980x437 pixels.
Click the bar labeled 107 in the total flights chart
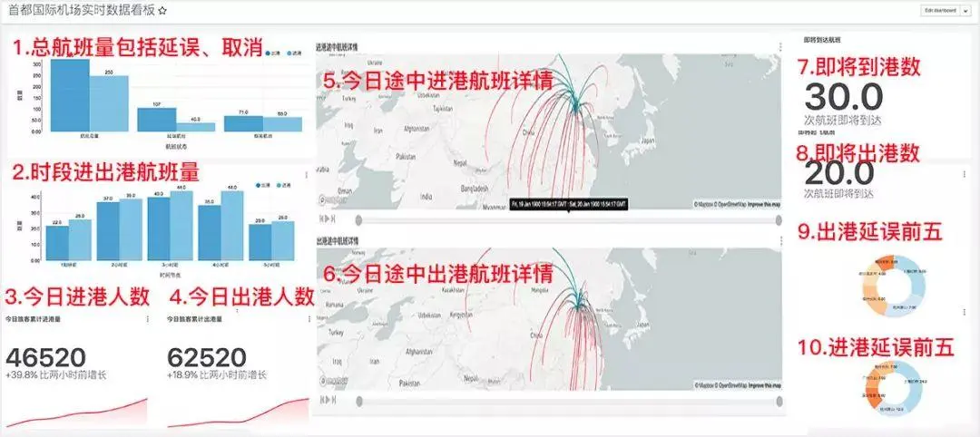point(157,120)
